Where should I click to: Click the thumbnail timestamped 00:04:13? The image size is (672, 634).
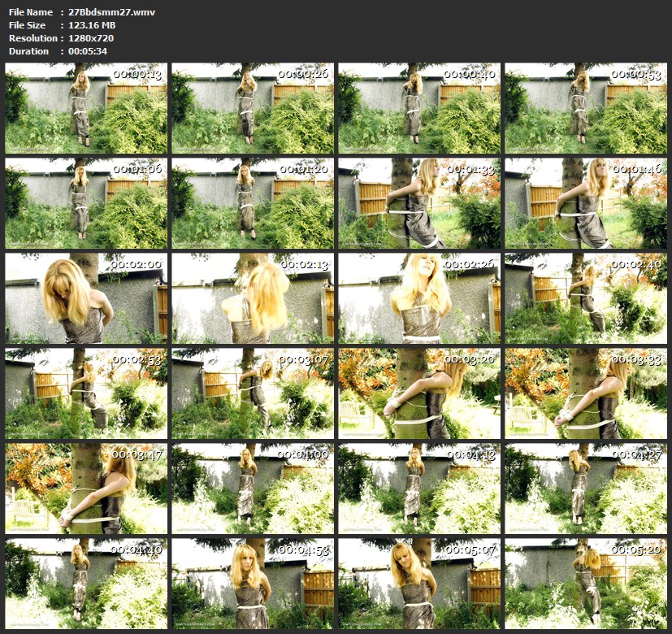[x=419, y=489]
